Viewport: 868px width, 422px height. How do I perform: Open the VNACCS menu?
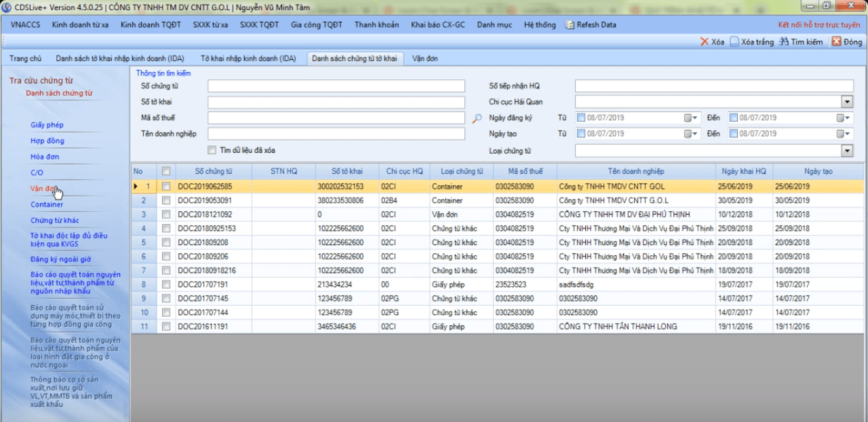(x=25, y=25)
